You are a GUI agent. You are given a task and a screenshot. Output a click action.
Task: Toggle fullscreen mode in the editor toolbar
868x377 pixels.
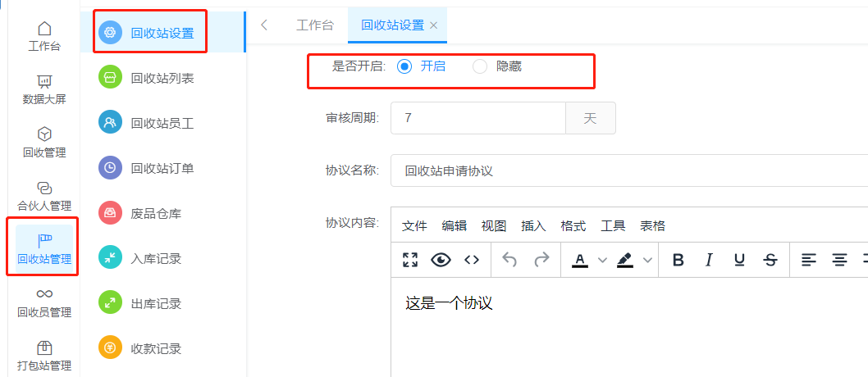[x=410, y=260]
